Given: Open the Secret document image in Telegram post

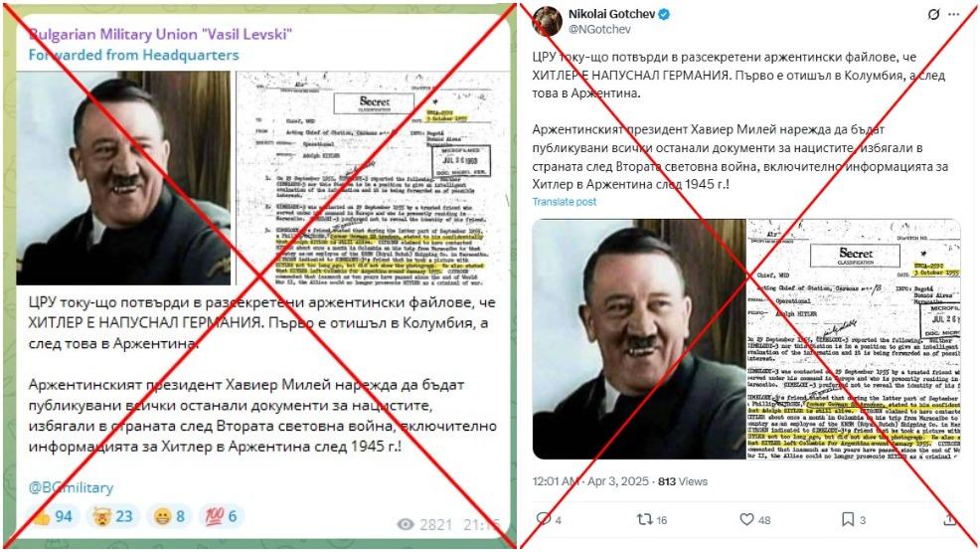Looking at the screenshot, I should pyautogui.click(x=373, y=178).
